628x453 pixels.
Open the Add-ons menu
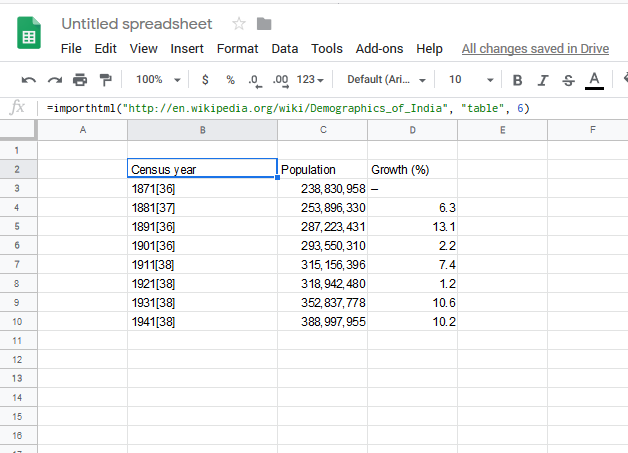(x=379, y=48)
